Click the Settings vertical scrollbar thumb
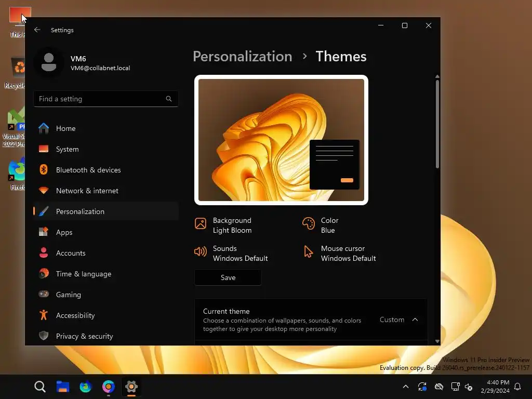 (x=437, y=124)
